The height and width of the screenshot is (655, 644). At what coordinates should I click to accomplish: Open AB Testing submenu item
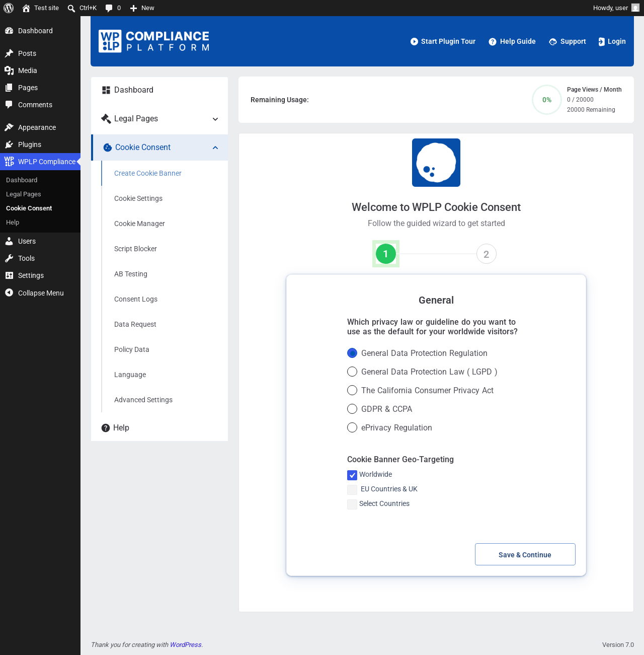[x=131, y=274]
